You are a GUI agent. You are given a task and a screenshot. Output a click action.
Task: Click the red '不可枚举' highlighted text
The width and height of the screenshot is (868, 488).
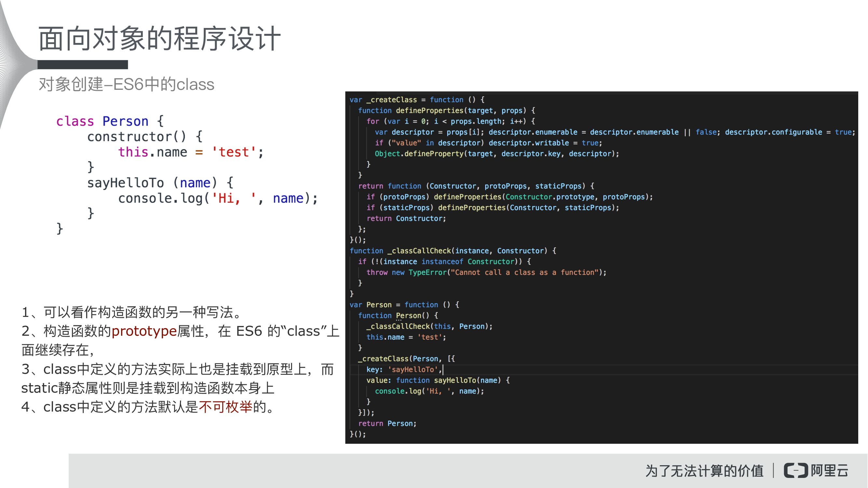(226, 407)
